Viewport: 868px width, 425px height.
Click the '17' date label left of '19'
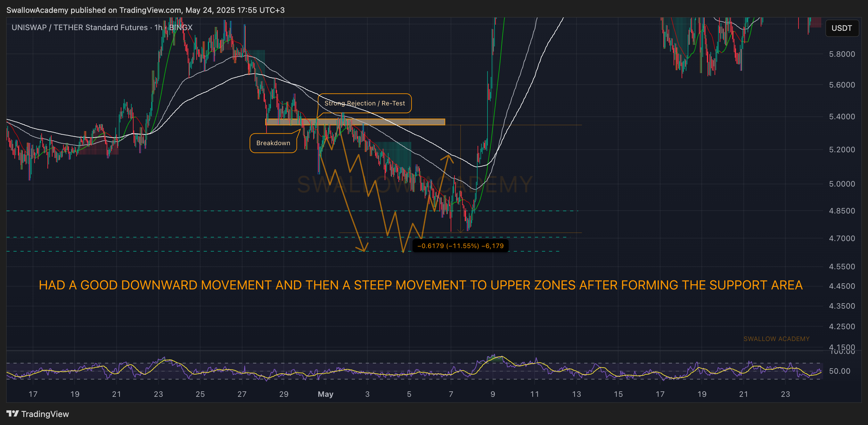pos(33,394)
